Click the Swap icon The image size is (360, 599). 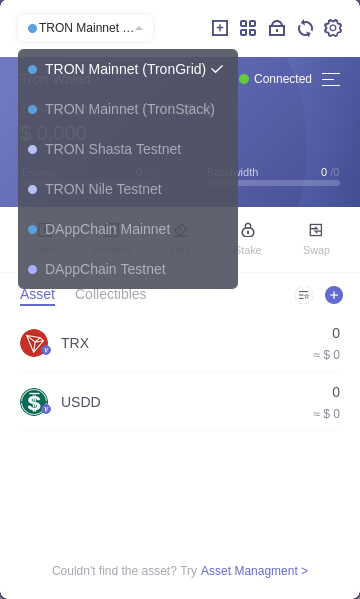tap(316, 230)
